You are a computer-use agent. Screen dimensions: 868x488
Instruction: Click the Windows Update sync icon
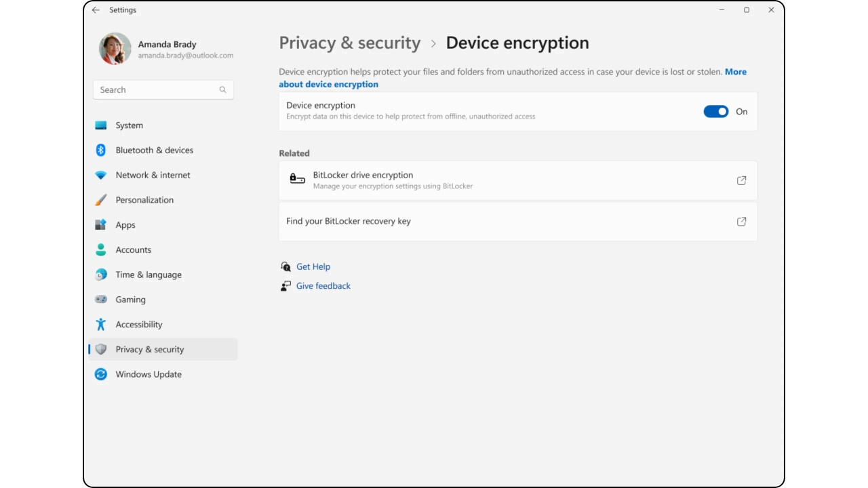point(101,374)
